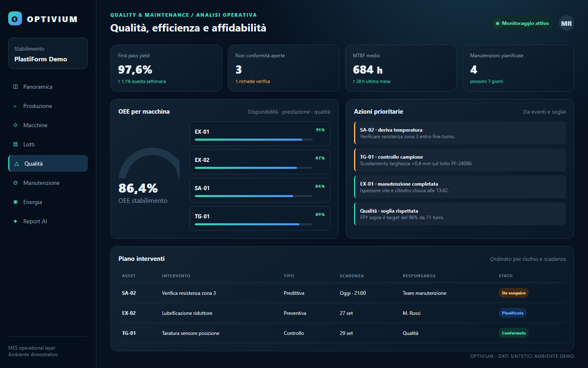Click the TG-01 OEE progress bar

[254, 224]
